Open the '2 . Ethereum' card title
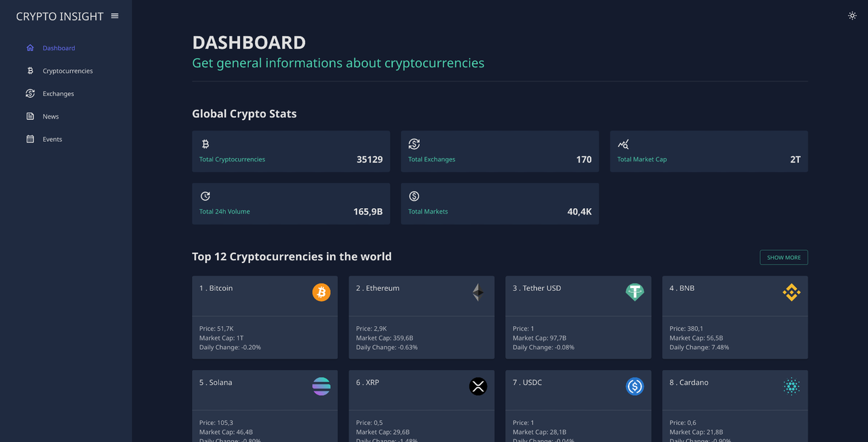868x442 pixels. (x=378, y=288)
